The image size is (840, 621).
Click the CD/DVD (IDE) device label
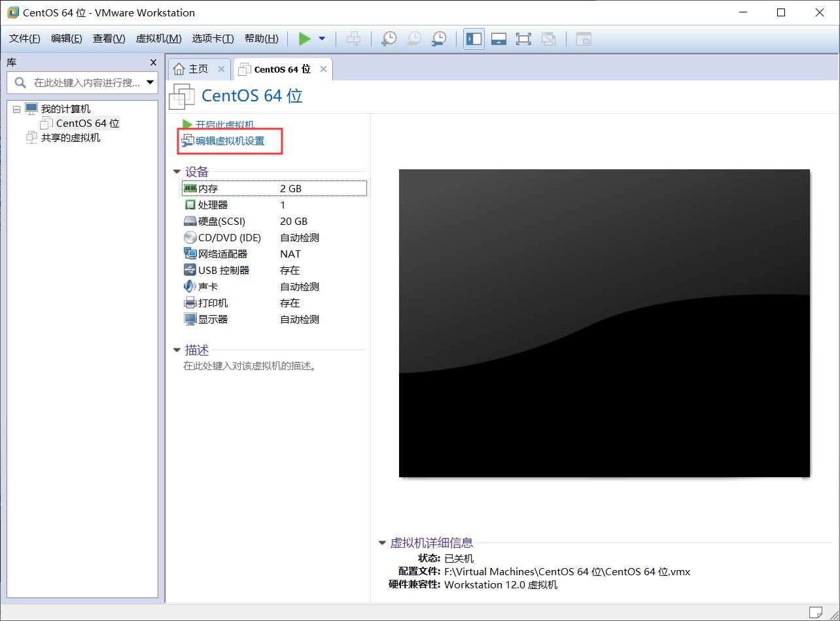click(x=230, y=237)
